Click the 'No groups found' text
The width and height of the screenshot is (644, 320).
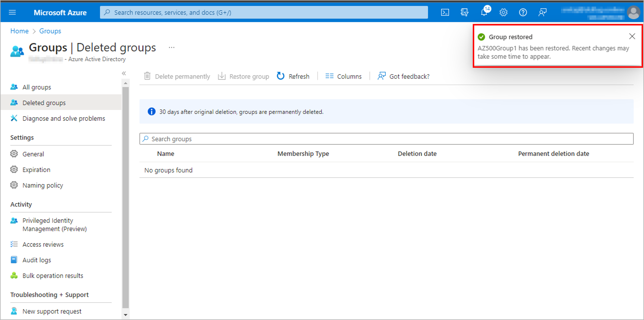point(168,170)
